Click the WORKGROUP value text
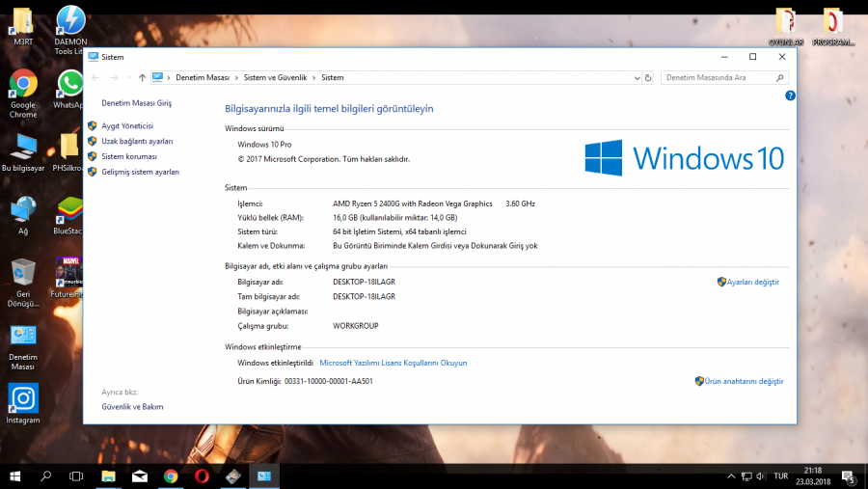 coord(355,326)
